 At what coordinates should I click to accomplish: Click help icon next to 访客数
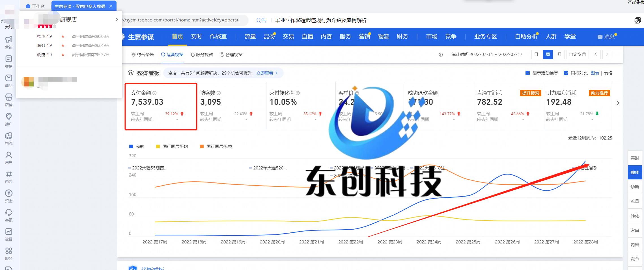tap(219, 93)
